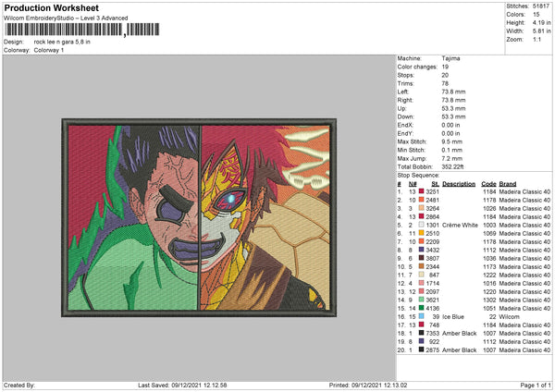Select the purple swatch for stitch count 922
The image size is (555, 392).
pyautogui.click(x=421, y=341)
